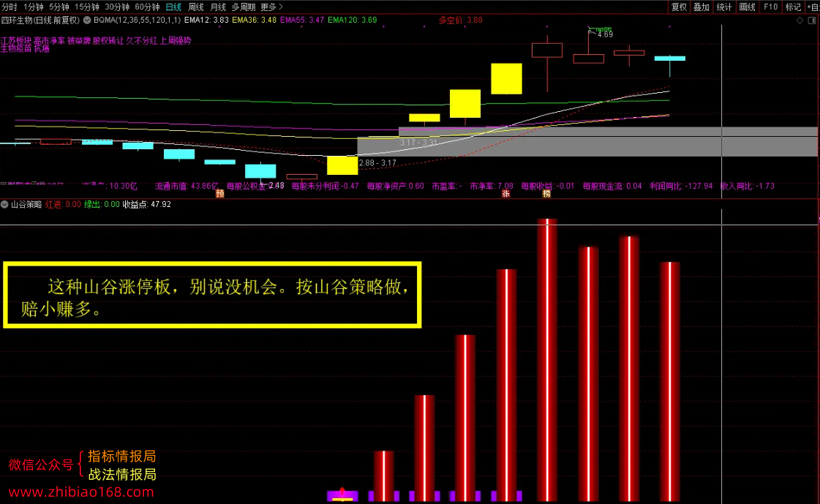Click the 市净率: 7.08 field
This screenshot has width=820, height=504.
[492, 186]
